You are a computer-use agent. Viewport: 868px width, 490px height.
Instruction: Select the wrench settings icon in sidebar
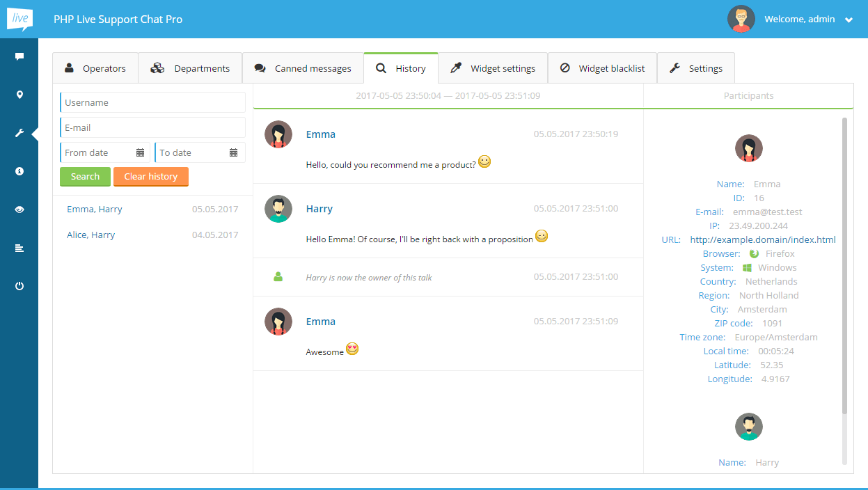pyautogui.click(x=19, y=133)
